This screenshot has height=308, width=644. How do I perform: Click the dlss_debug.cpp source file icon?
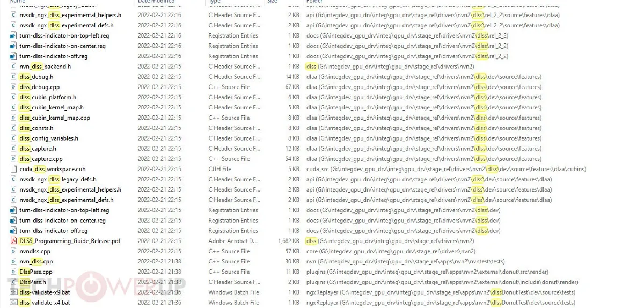[x=14, y=87]
